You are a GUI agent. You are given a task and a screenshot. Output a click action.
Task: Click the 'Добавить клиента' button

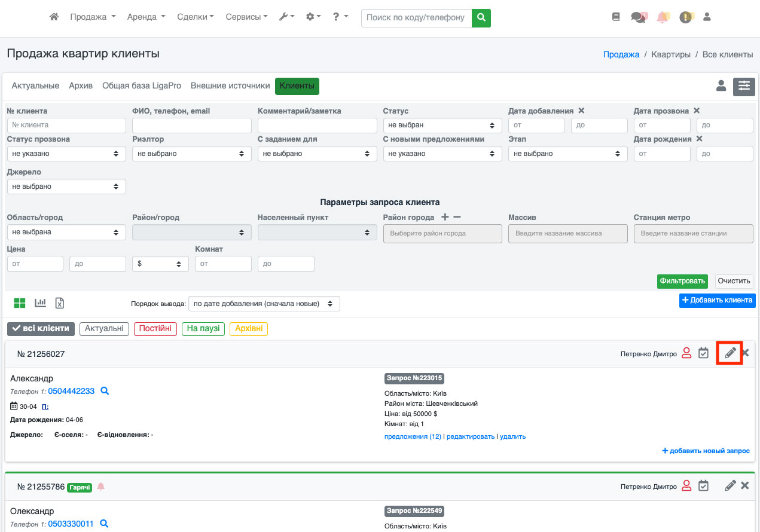click(717, 300)
